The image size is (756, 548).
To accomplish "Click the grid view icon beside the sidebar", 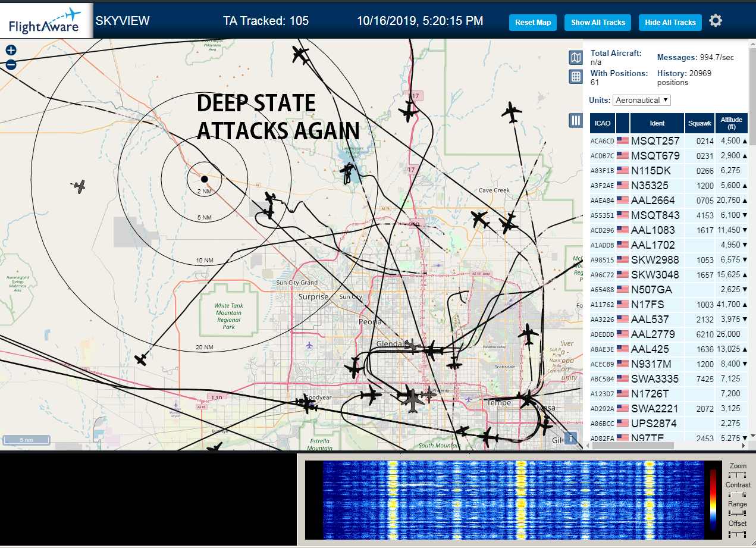I will [575, 76].
